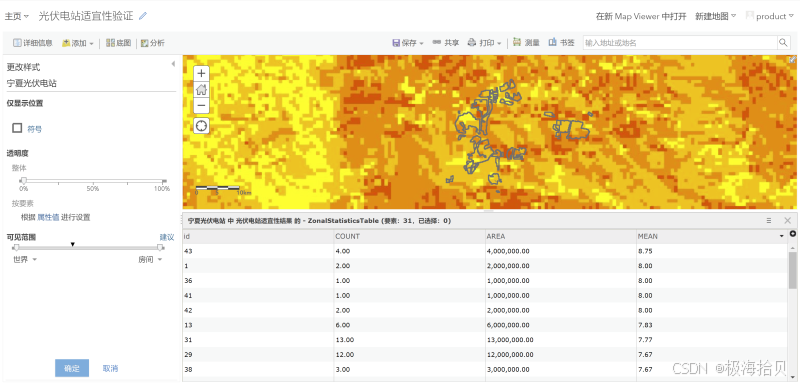Open the 添加 add menu
The height and width of the screenshot is (384, 800).
[78, 43]
